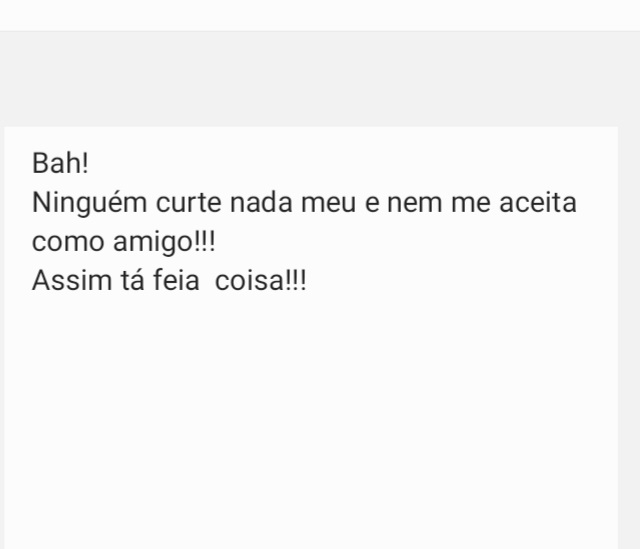The image size is (640, 549).
Task: Click the word "meu" in the post text
Action: [x=329, y=203]
